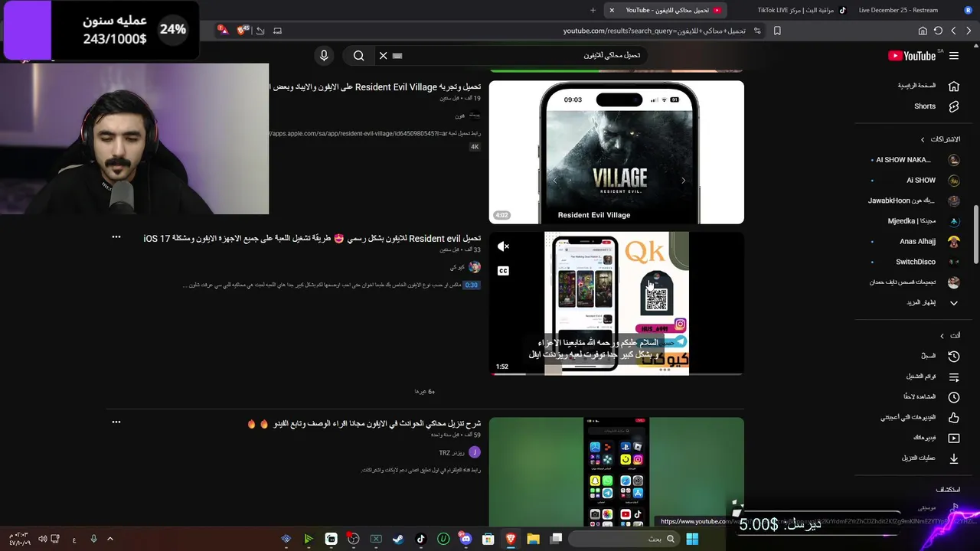Open the green emulator video thumbnail
Screen dimensions: 980x551
pos(616,472)
